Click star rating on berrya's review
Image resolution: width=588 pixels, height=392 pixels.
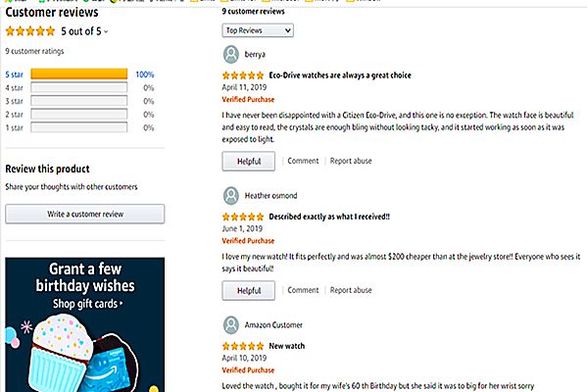pos(243,75)
